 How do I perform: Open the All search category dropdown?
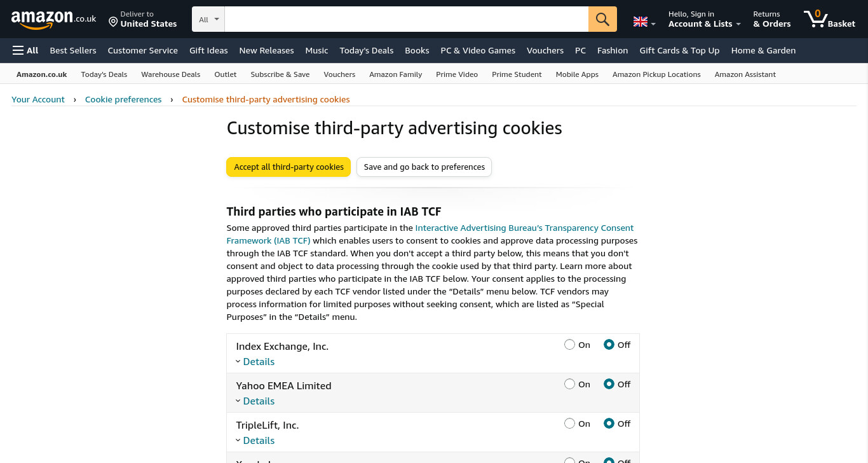208,19
